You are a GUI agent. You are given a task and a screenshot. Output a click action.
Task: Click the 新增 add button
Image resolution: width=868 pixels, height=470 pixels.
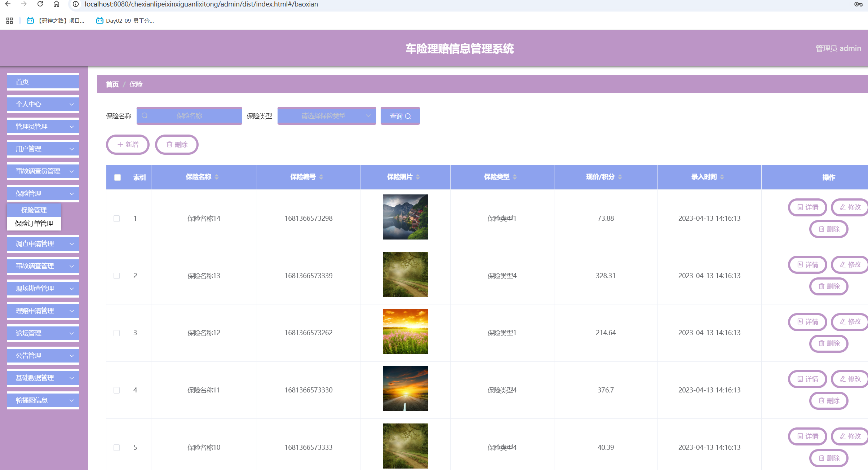point(128,145)
